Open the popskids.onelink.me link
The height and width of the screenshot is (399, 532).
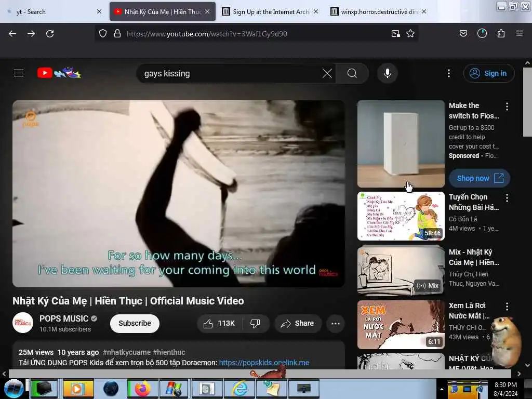[264, 362]
